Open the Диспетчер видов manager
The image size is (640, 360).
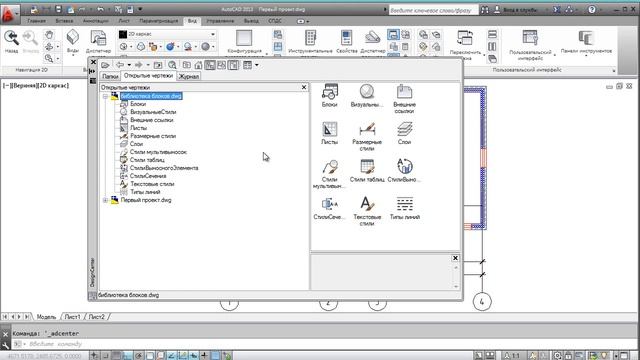[x=98, y=42]
